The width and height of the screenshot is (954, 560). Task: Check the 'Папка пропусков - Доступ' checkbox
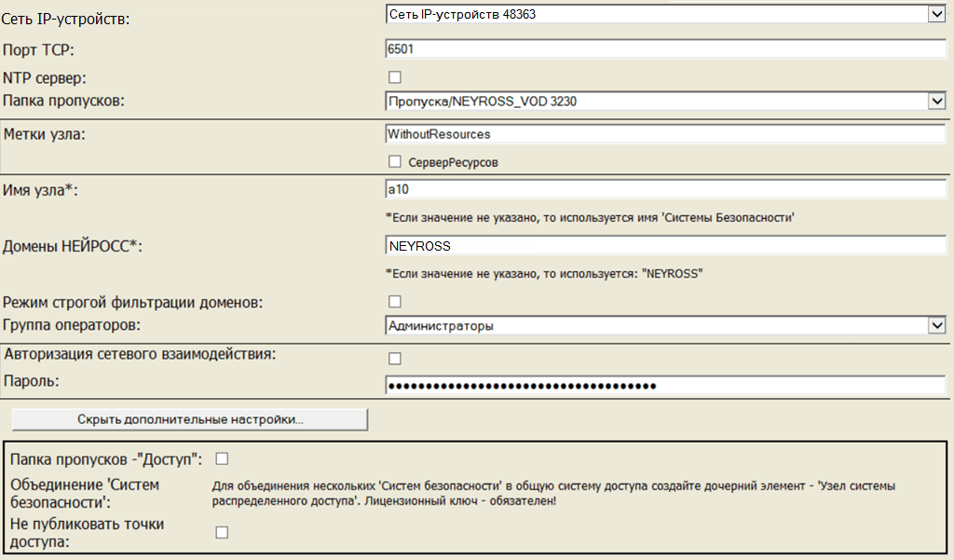222,458
